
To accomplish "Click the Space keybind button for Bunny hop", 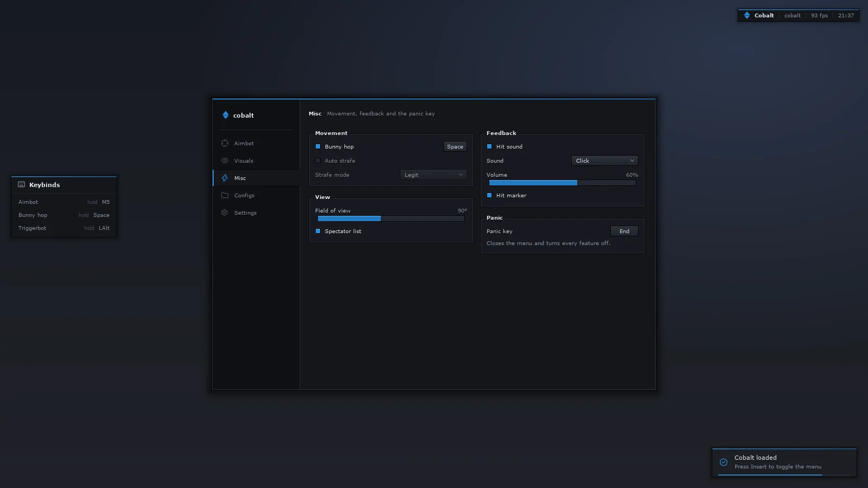I will pyautogui.click(x=455, y=146).
